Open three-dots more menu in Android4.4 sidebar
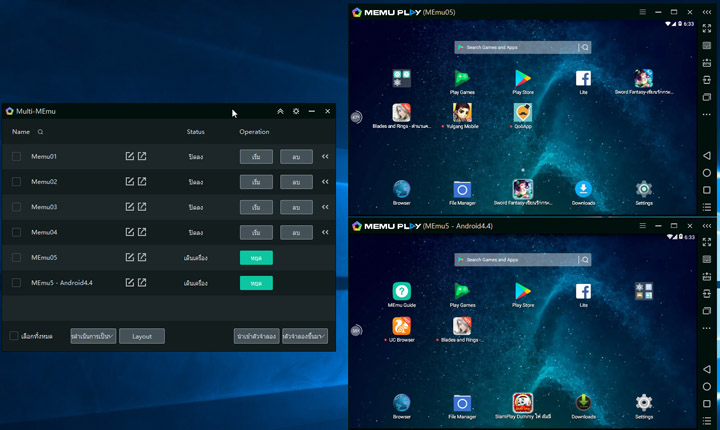 click(x=707, y=328)
